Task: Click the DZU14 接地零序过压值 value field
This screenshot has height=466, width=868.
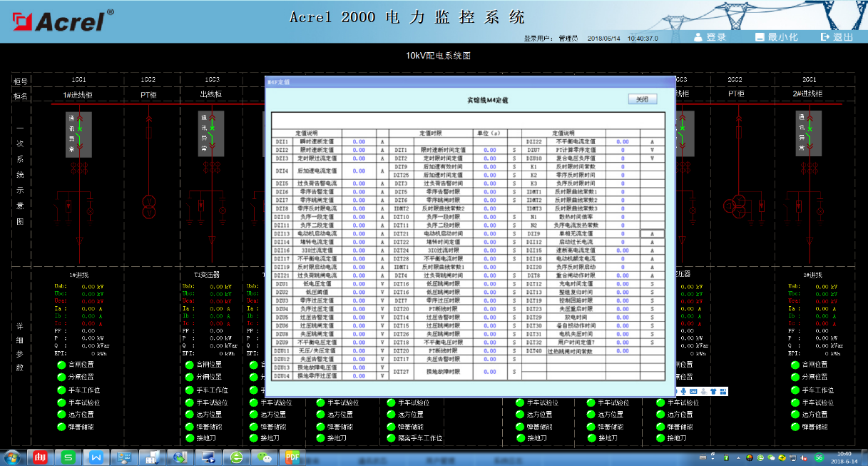Action: click(359, 375)
